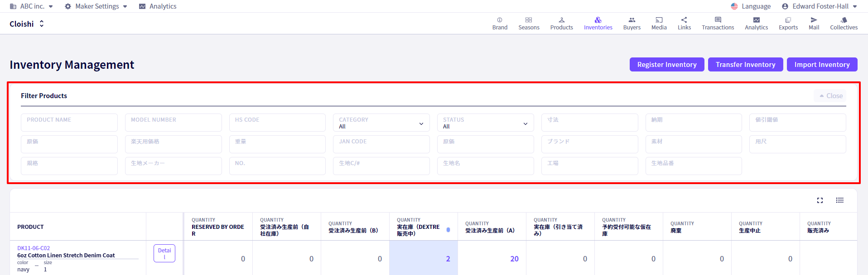Click the user avatar icon beside Edward Foster-Hall

coord(785,6)
